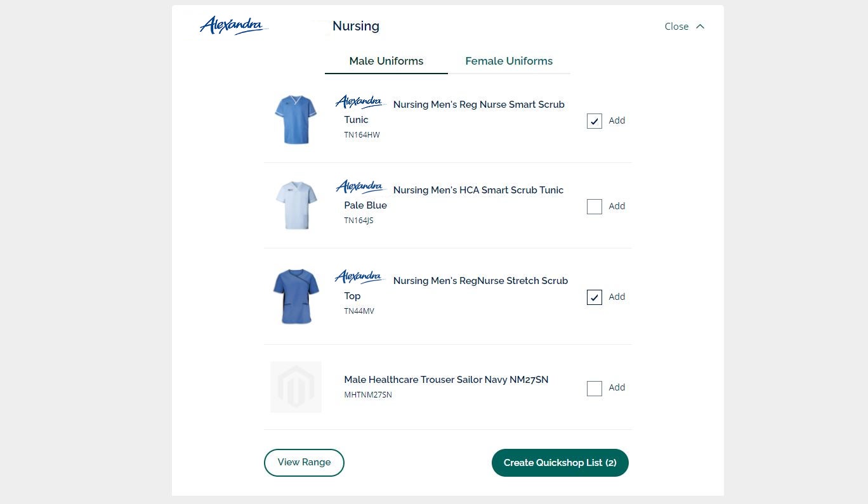Uncheck Add for RegNurse Stretch Scrub Top
Screen dimensions: 868x504
(595, 297)
